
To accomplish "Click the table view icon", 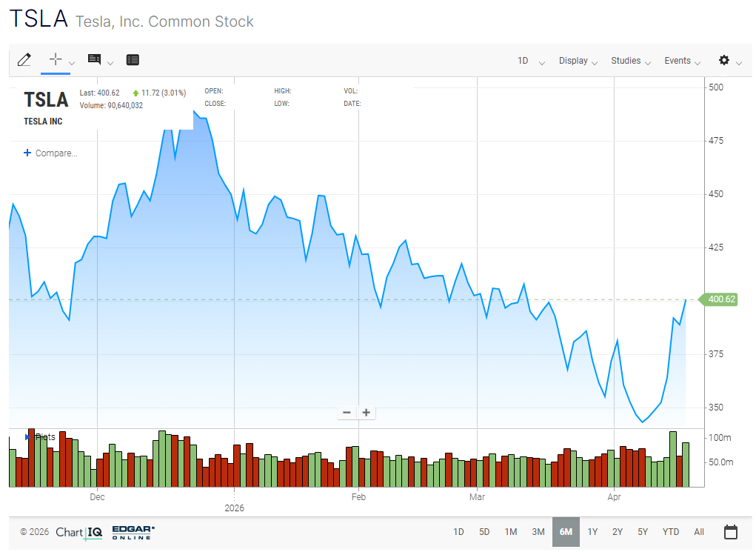I will pos(133,60).
